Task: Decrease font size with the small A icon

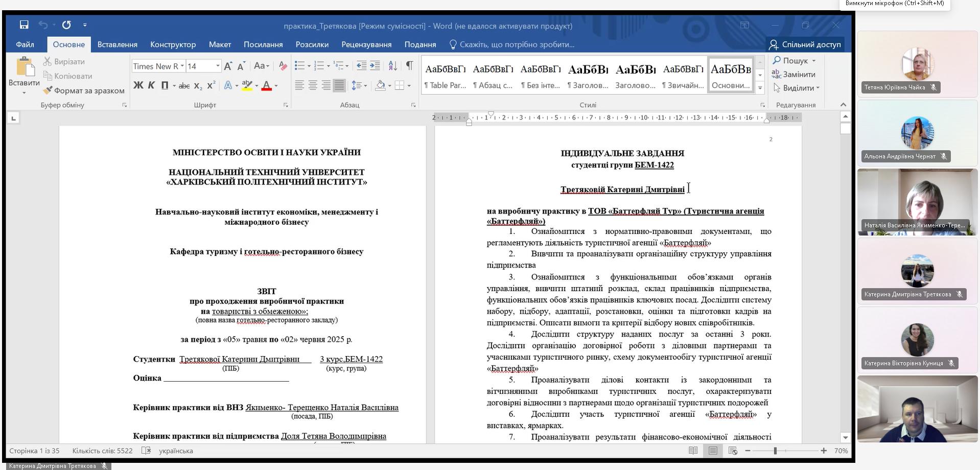Action: pyautogui.click(x=241, y=66)
